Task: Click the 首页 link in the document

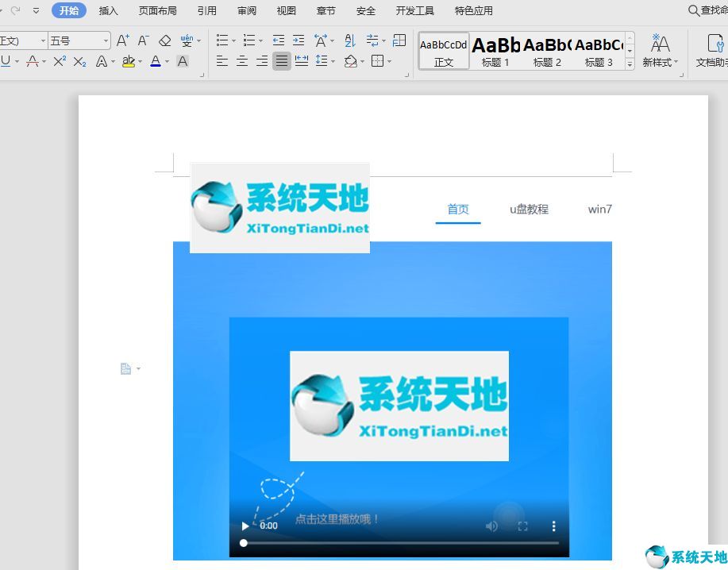Action: click(x=458, y=210)
